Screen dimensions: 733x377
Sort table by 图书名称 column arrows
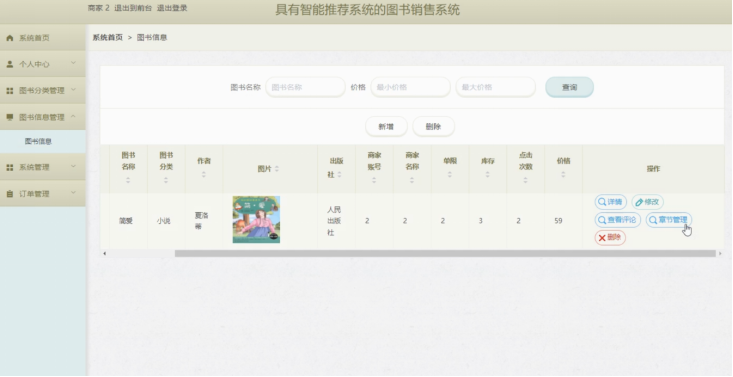128,180
